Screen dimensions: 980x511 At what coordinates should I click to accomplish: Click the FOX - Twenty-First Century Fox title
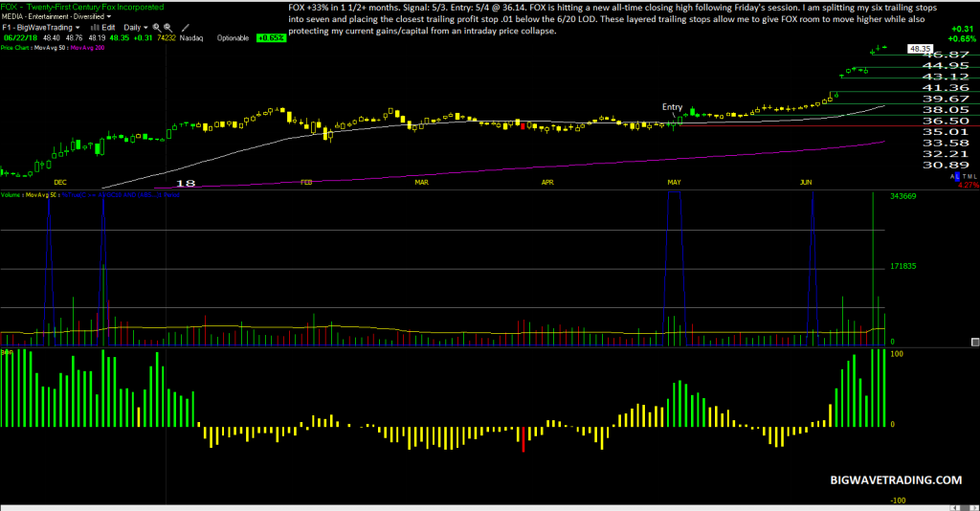coord(82,7)
